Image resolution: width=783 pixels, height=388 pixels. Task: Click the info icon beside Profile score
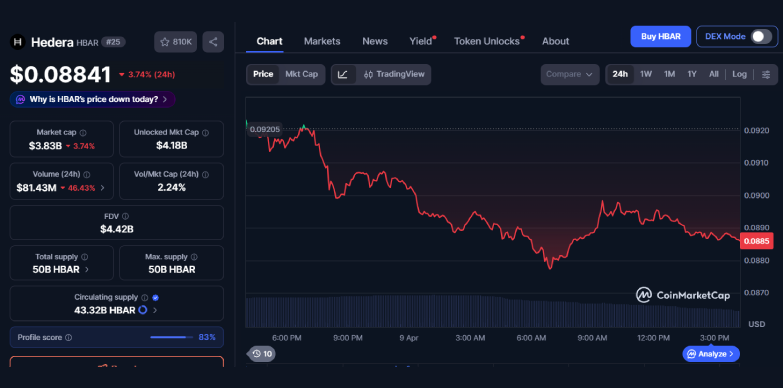(x=68, y=338)
